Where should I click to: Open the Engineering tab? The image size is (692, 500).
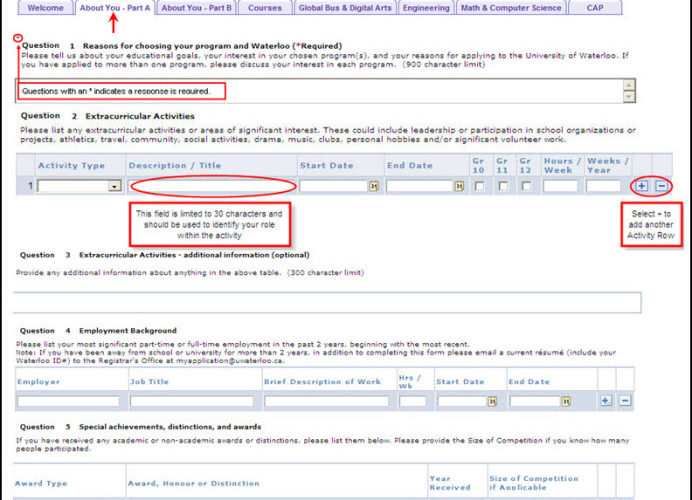click(427, 8)
